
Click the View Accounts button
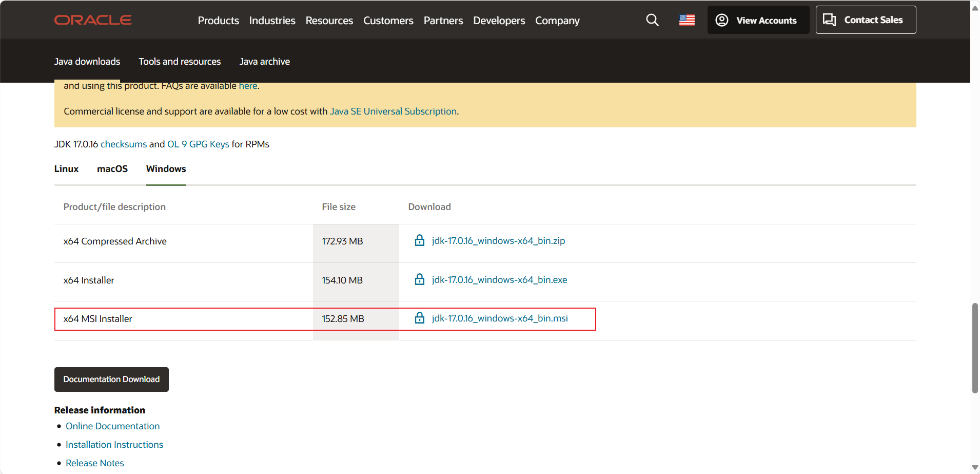pyautogui.click(x=758, y=20)
